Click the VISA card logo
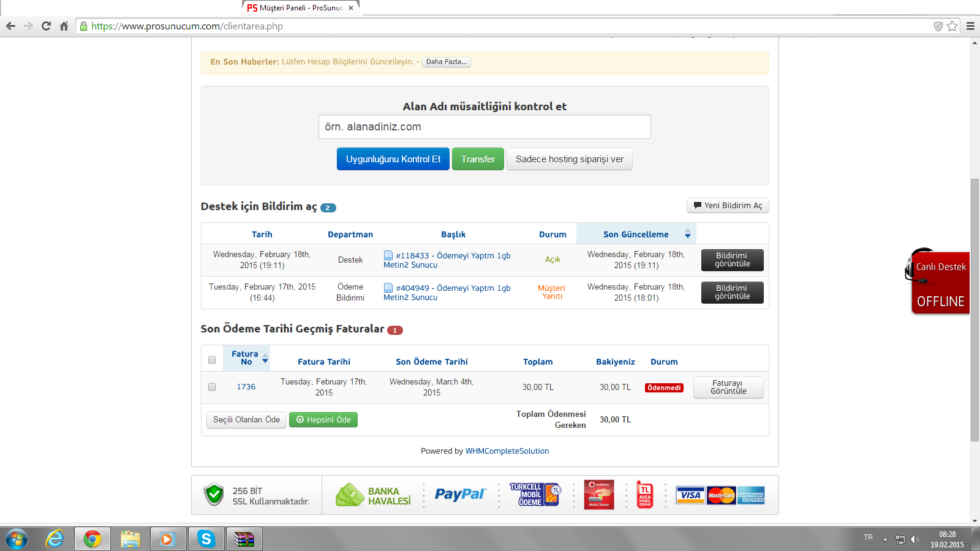Image resolution: width=980 pixels, height=551 pixels. [x=690, y=495]
